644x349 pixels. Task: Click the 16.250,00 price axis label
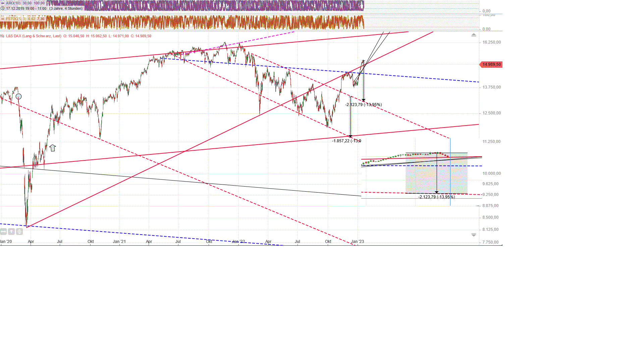point(492,42)
